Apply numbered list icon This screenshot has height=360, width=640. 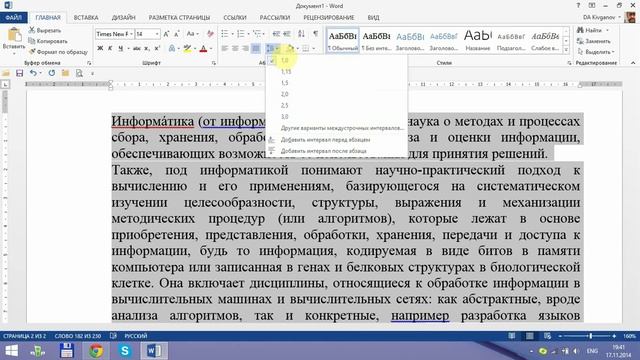coord(241,34)
